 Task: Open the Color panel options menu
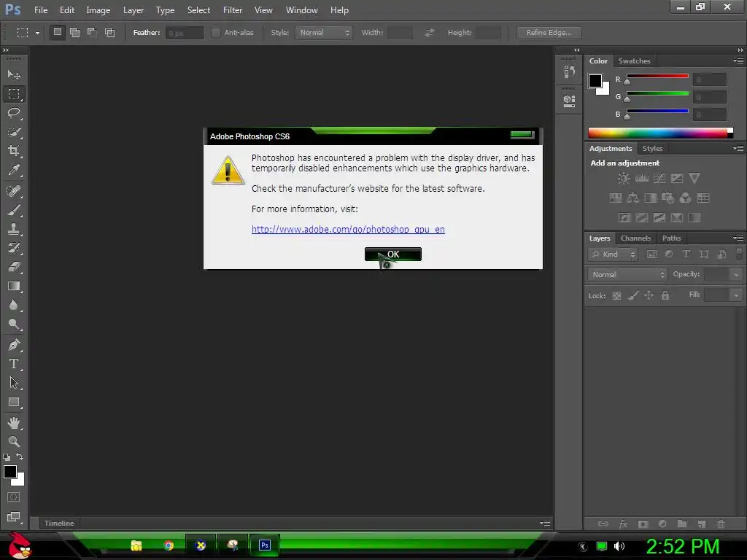738,61
